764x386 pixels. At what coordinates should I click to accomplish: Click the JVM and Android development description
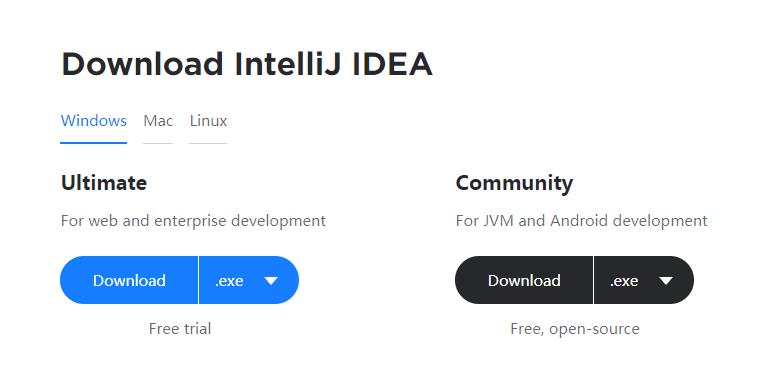pos(581,221)
